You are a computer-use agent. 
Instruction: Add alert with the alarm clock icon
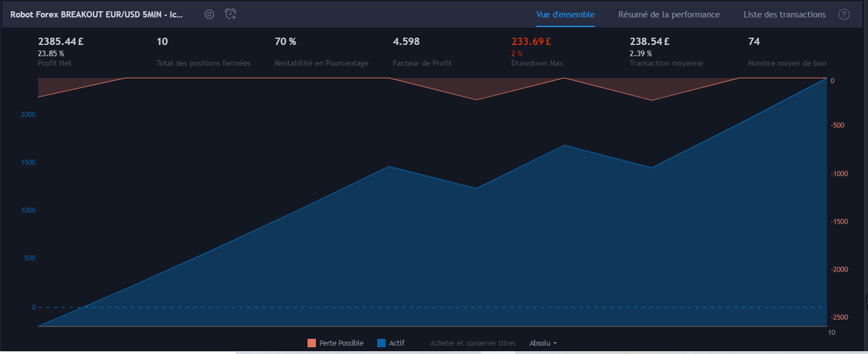(x=230, y=15)
